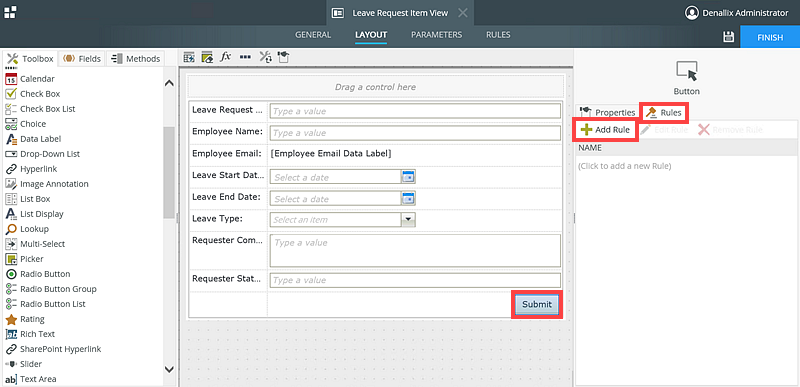Click the Add Rule button

click(607, 130)
